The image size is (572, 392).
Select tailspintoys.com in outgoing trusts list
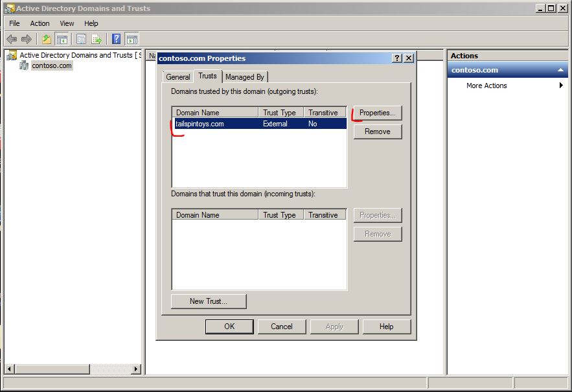pyautogui.click(x=260, y=124)
